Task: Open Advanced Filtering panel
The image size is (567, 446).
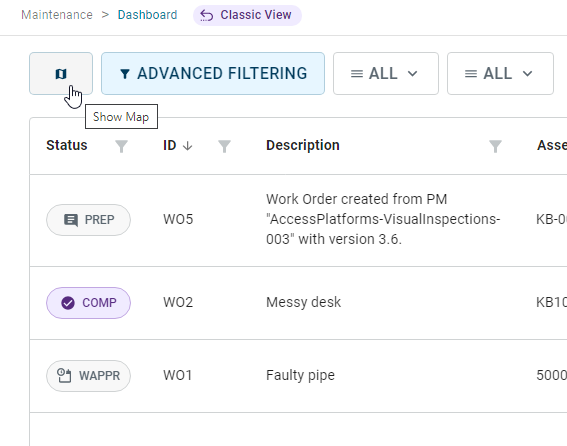Action: click(213, 73)
